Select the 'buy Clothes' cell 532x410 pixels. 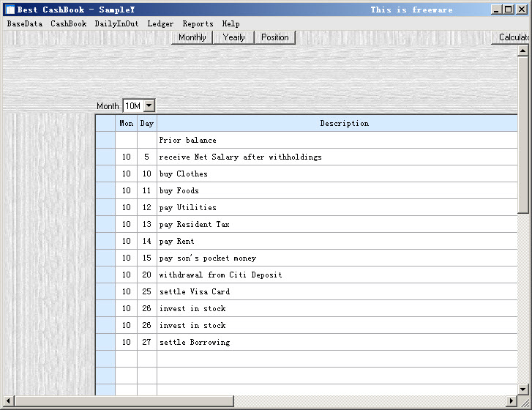point(337,174)
